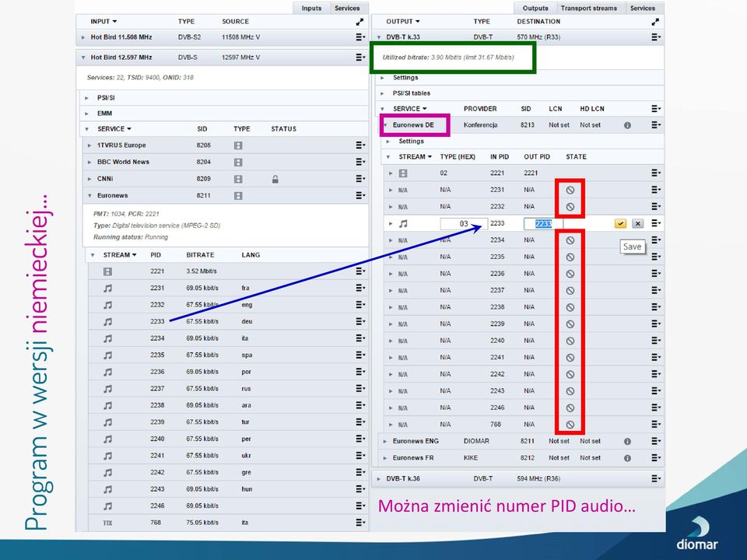This screenshot has width=747, height=560.
Task: Toggle blocked state for output stream 2246
Action: click(x=570, y=408)
